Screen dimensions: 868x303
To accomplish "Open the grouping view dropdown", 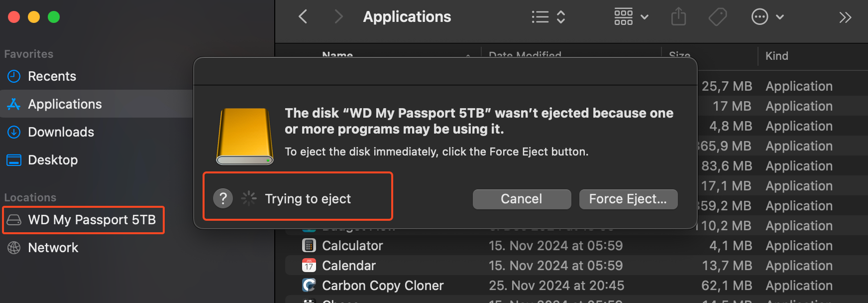I will pyautogui.click(x=630, y=16).
